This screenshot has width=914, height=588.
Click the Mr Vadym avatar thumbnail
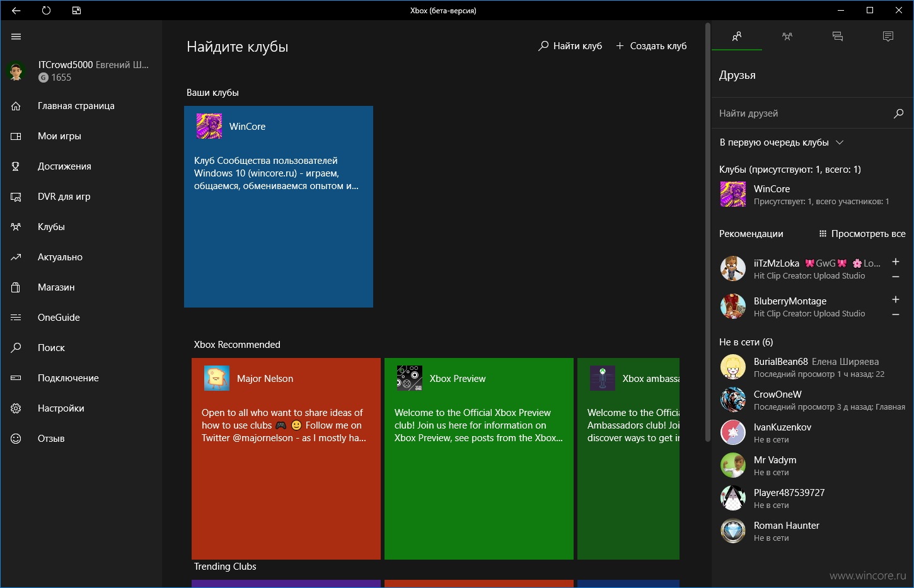733,466
